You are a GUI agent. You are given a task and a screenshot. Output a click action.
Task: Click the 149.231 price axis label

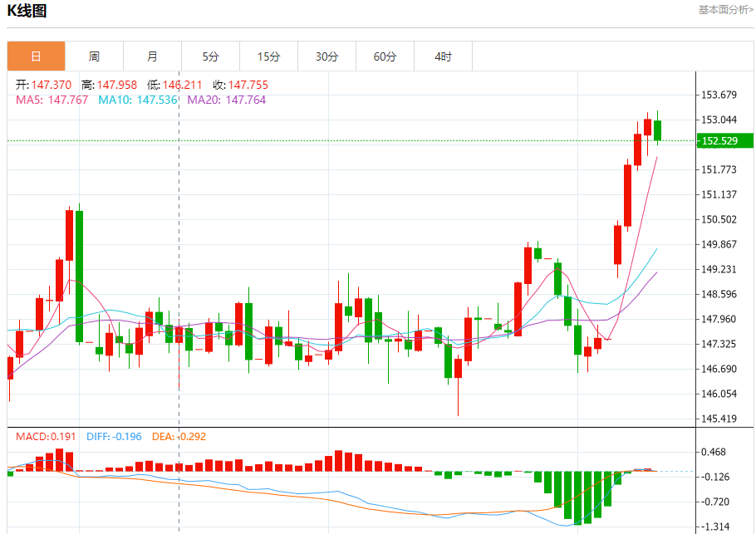(719, 269)
